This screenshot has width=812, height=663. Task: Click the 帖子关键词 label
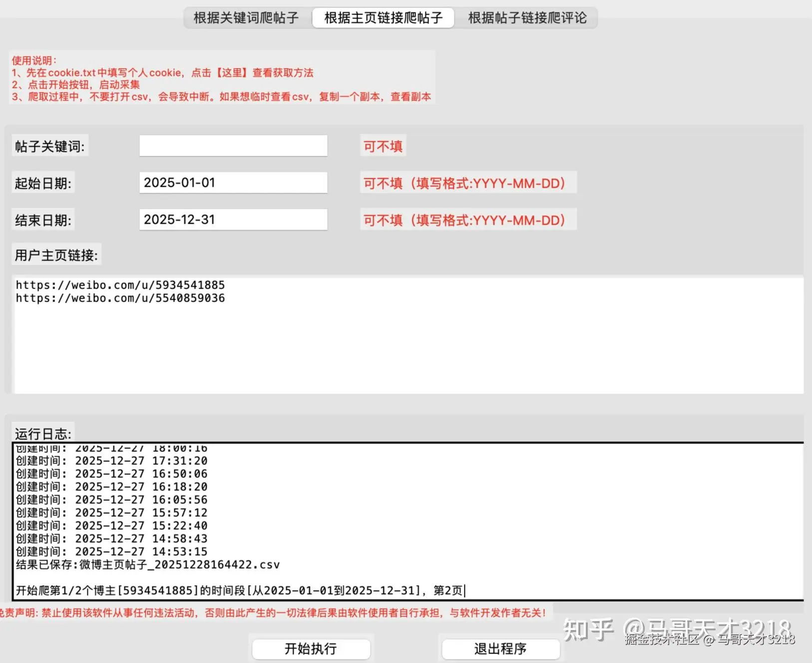(50, 147)
